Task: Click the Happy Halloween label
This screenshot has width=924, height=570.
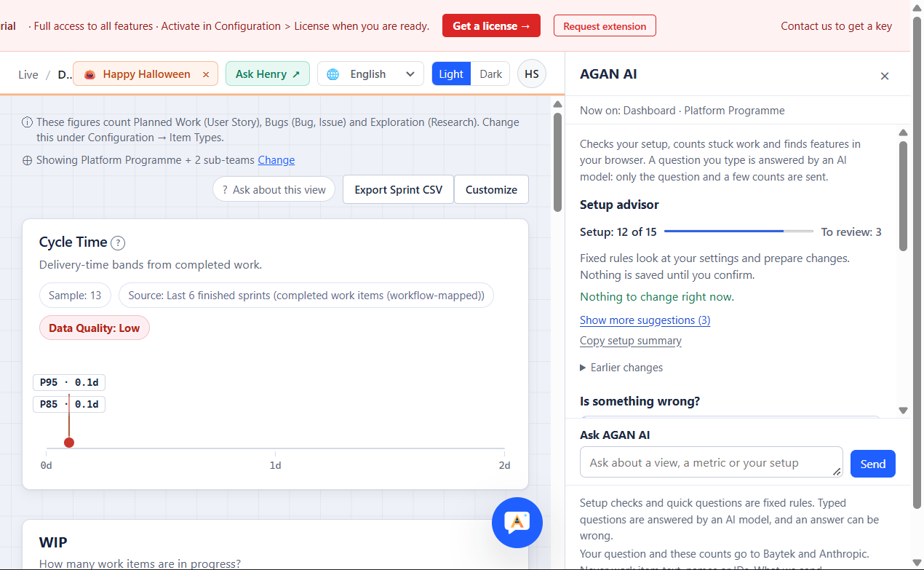Action: (x=146, y=74)
